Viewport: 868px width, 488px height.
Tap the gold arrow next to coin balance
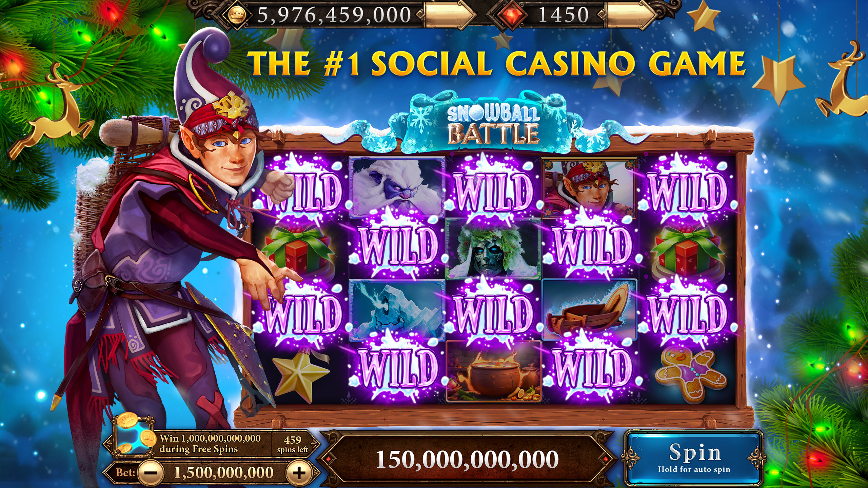coord(448,15)
